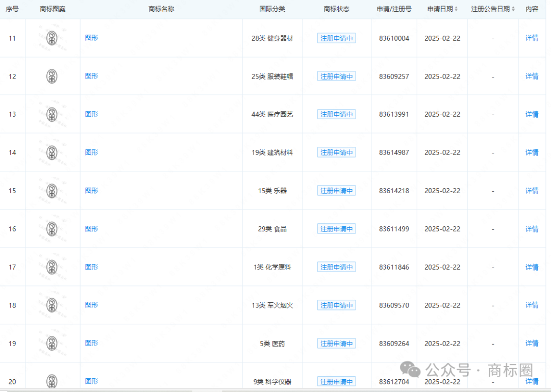The image size is (551, 392).
Task: View 详情 for application 83614218
Action: pos(532,191)
